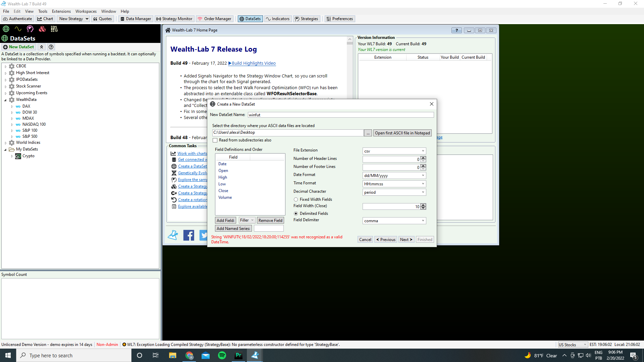Image resolution: width=644 pixels, height=362 pixels.
Task: Open the Building Blocks panel icon
Action: click(x=42, y=29)
